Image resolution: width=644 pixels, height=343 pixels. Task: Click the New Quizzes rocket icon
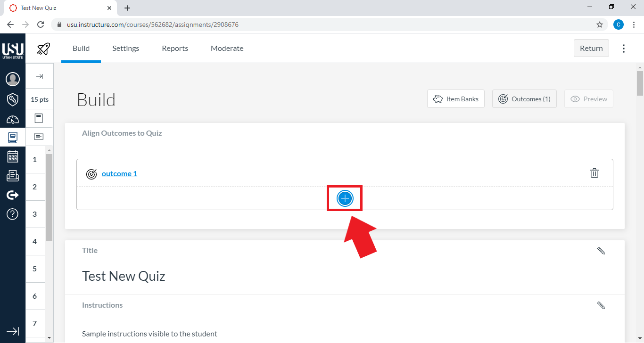tap(43, 49)
